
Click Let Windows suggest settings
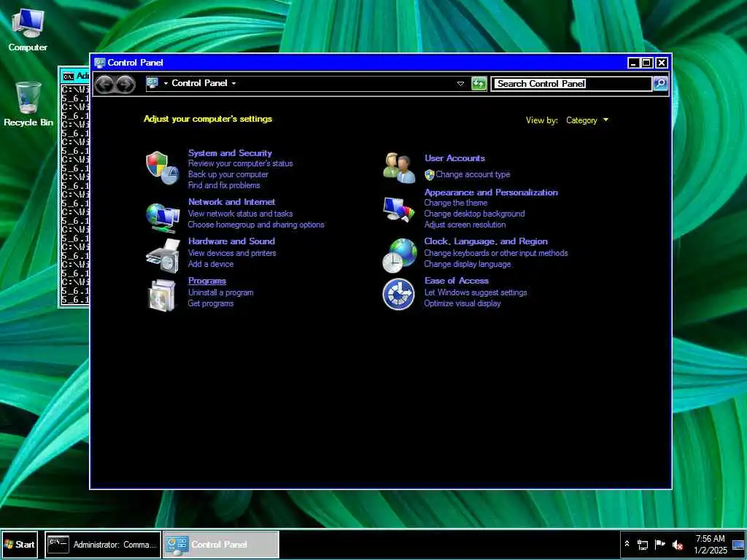[476, 293]
